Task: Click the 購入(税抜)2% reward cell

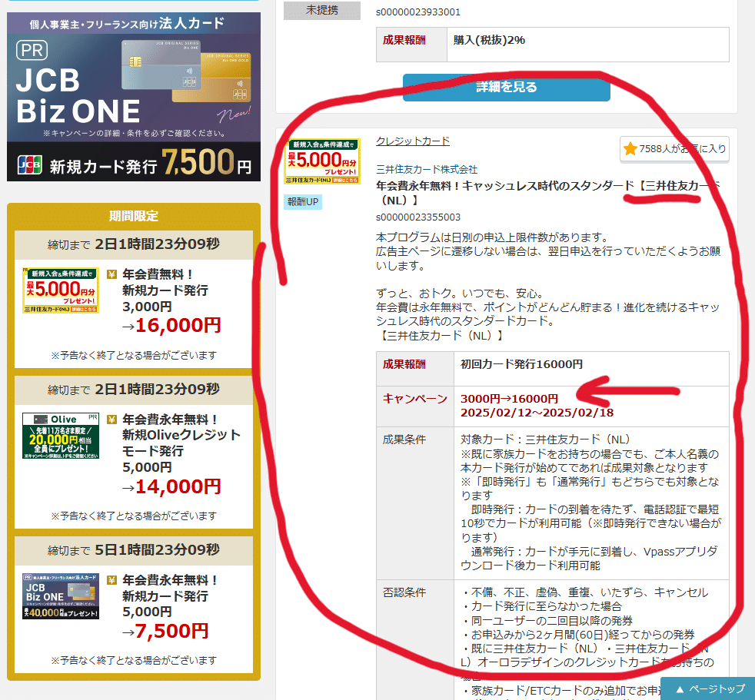Action: click(x=588, y=45)
